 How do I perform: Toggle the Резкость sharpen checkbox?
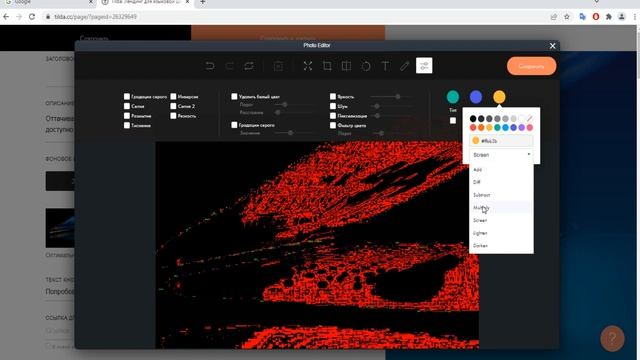(x=173, y=116)
